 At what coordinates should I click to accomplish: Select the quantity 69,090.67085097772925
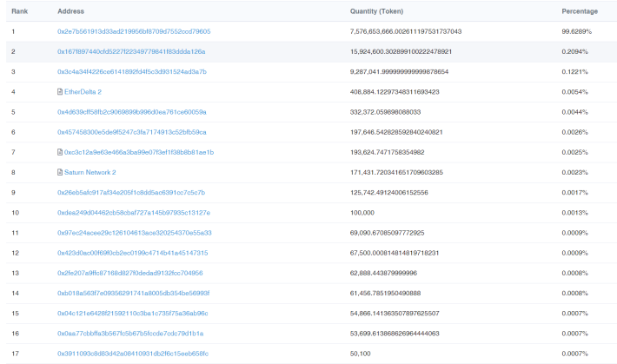click(388, 233)
